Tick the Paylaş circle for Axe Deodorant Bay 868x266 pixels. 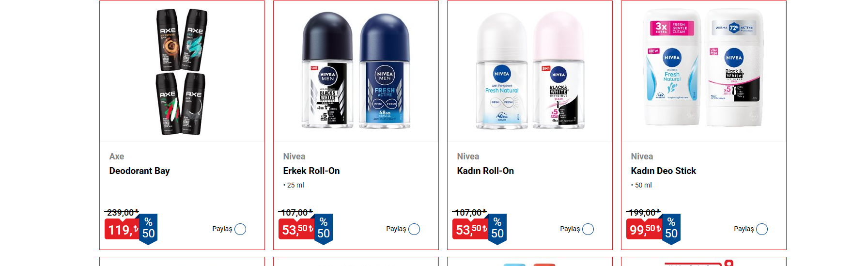click(240, 229)
